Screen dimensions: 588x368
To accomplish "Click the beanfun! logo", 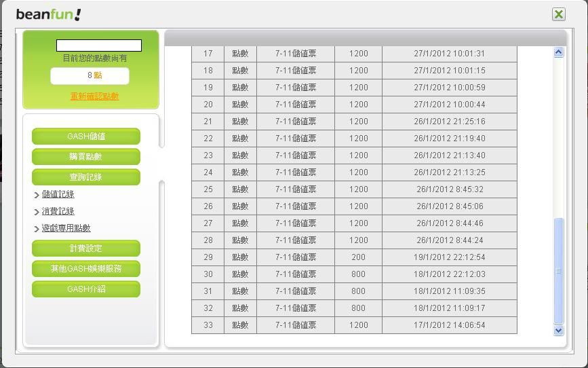I will click(49, 14).
